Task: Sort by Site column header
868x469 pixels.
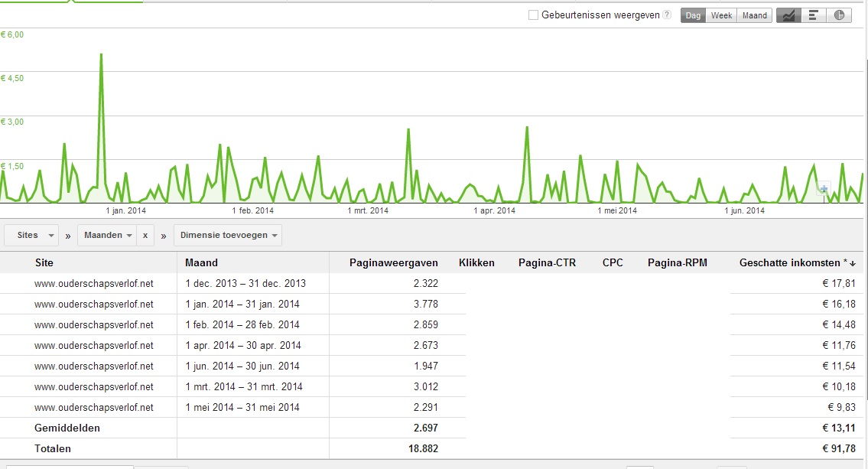Action: pos(44,263)
